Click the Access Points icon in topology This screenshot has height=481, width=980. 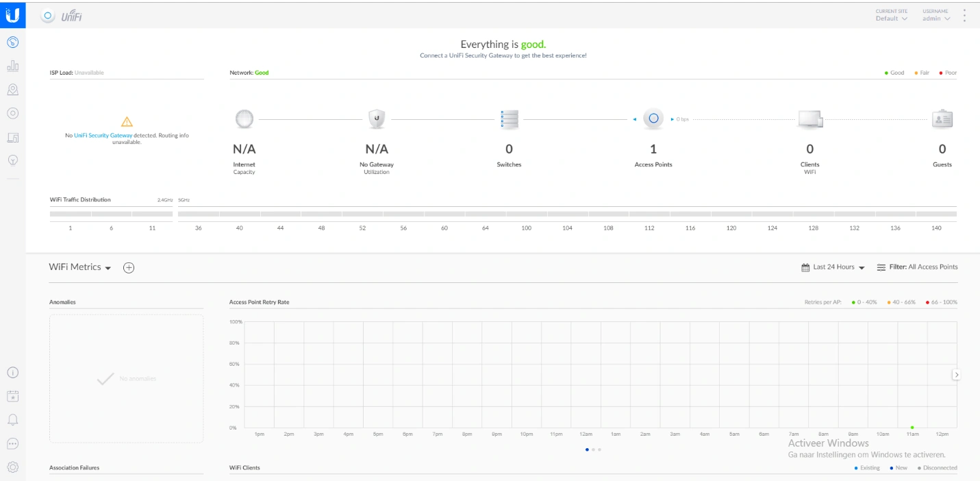click(653, 119)
